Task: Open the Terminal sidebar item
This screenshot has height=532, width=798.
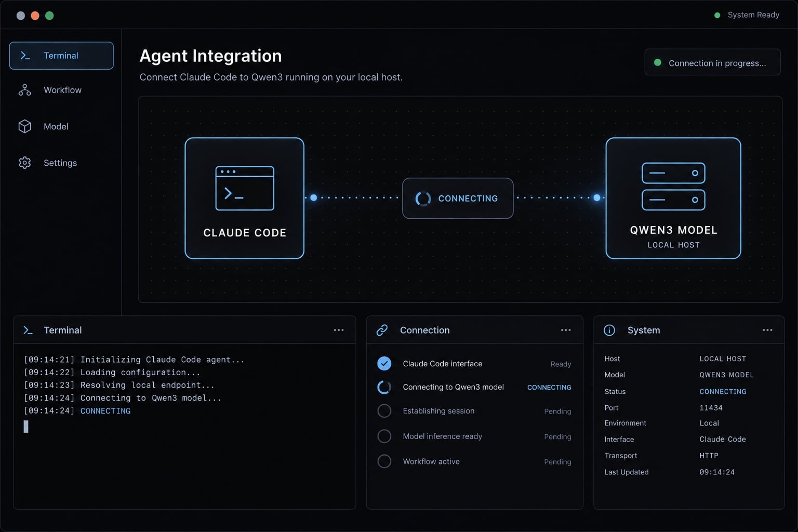Action: tap(61, 56)
